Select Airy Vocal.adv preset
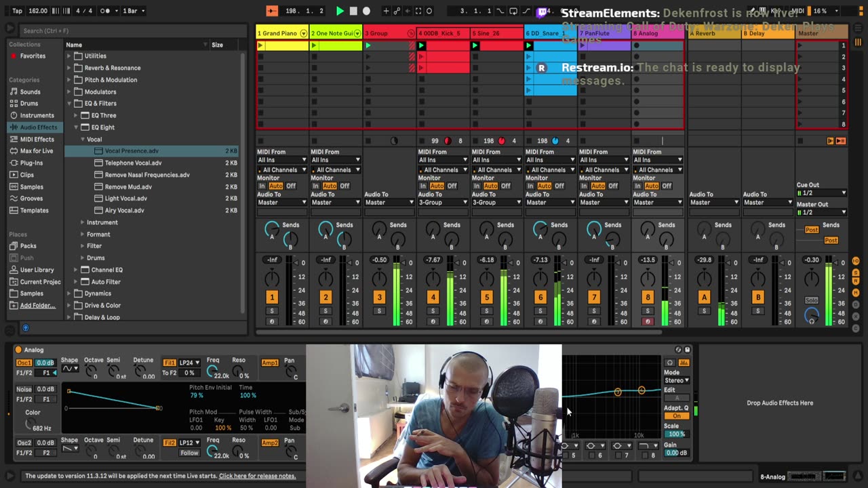The height and width of the screenshot is (488, 868). [x=124, y=210]
